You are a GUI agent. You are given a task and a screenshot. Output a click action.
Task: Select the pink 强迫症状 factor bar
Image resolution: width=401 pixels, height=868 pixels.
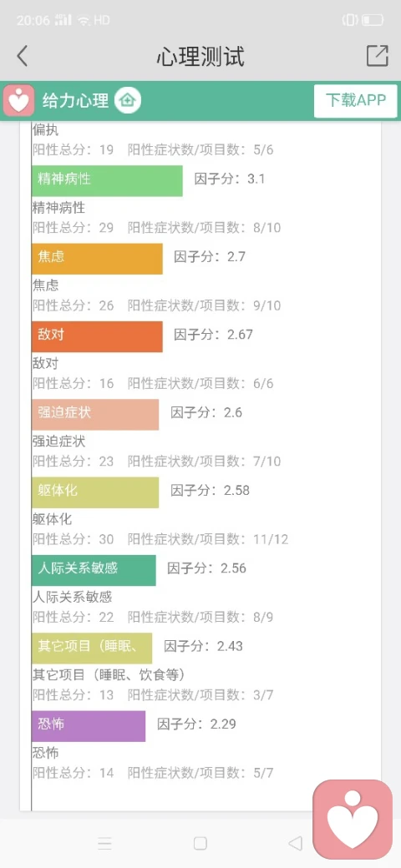click(95, 415)
